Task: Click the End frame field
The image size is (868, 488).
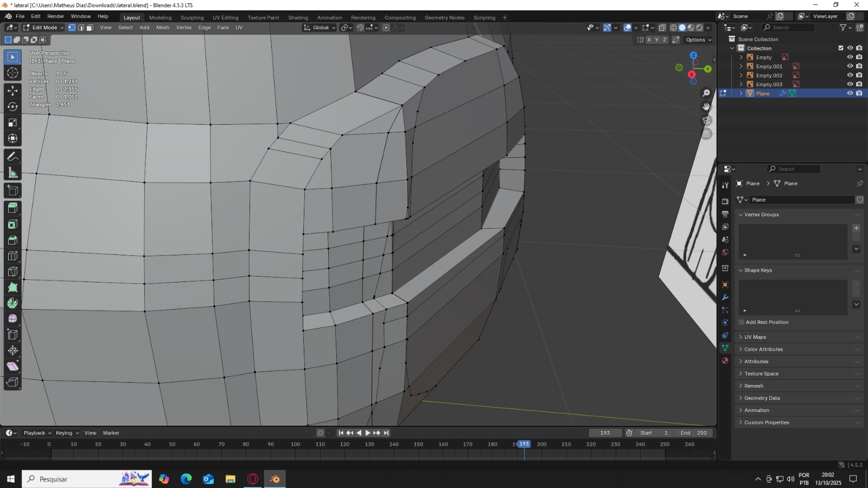Action: click(x=694, y=433)
